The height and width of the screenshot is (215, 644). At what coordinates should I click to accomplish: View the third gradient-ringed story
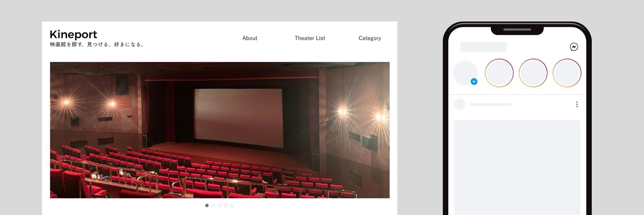coord(567,73)
